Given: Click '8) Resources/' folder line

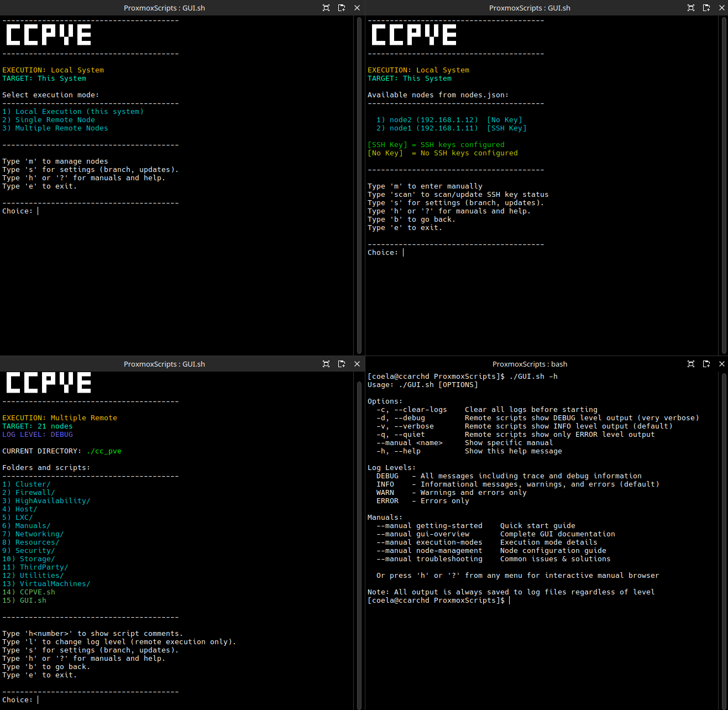Looking at the screenshot, I should (31, 542).
